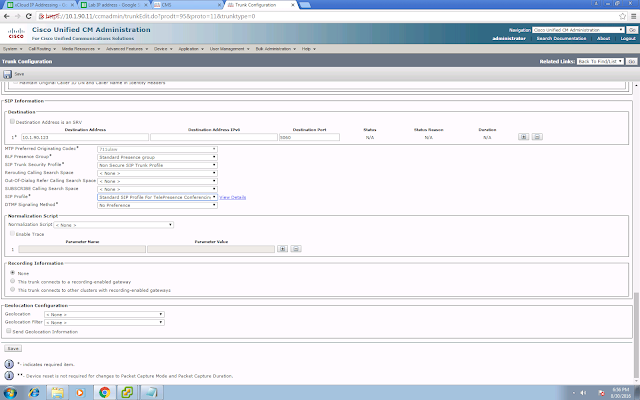Click the Destination Address input field
The height and width of the screenshot is (400, 640).
point(85,138)
